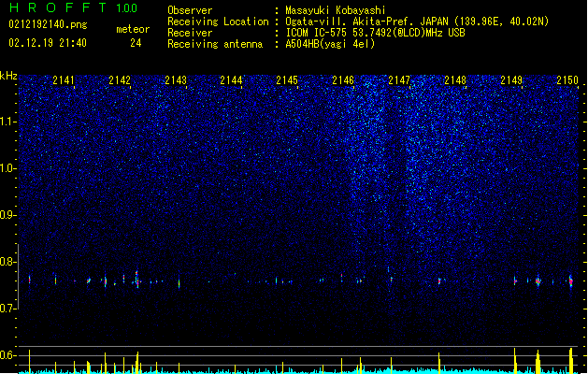Click the timestamp 02.12.19 21:40
This screenshot has height=374, width=588.
tap(48, 43)
